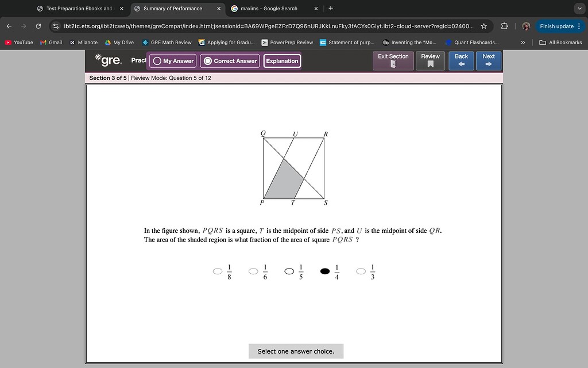
Task: Click the Review bookmark flag icon
Action: click(430, 64)
